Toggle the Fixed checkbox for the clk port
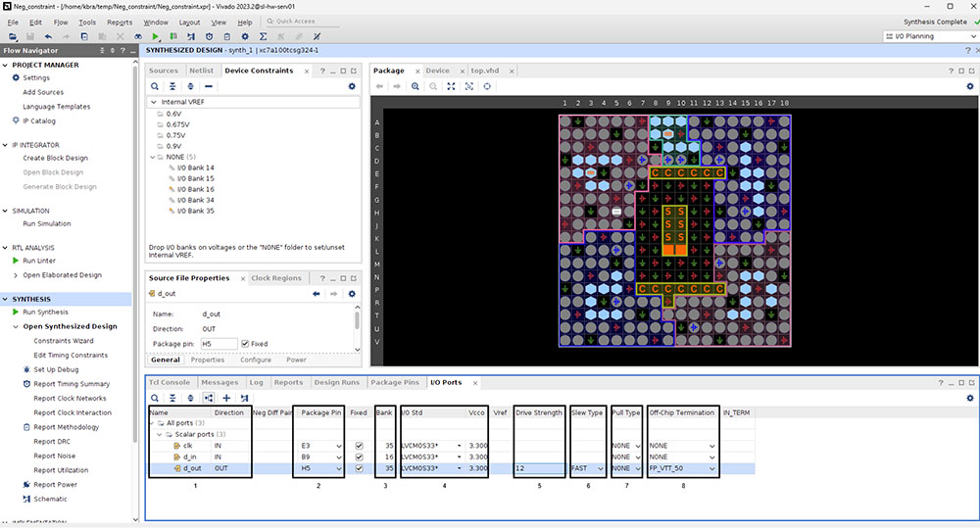 pos(359,446)
